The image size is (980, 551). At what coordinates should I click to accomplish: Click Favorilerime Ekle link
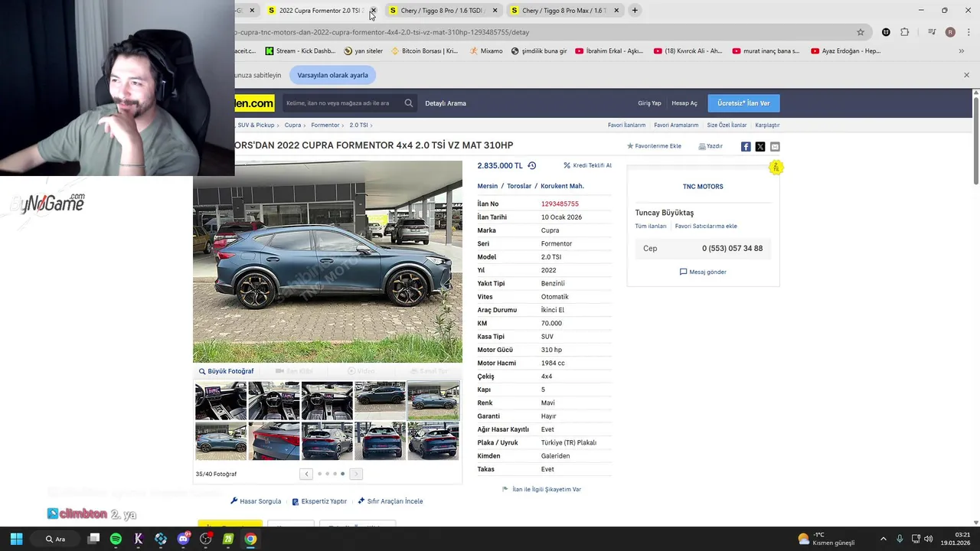[654, 146]
